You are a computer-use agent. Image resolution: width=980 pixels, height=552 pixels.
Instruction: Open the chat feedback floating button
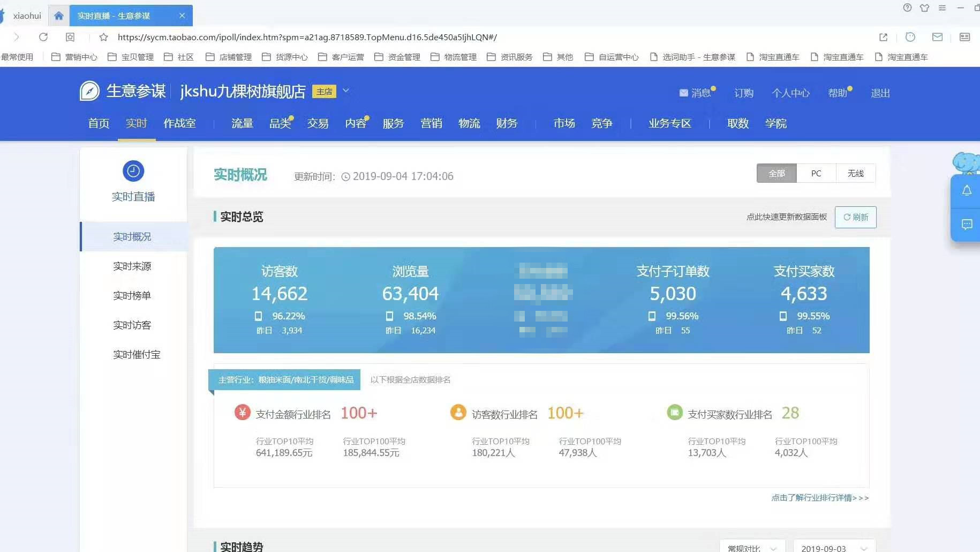(x=967, y=224)
